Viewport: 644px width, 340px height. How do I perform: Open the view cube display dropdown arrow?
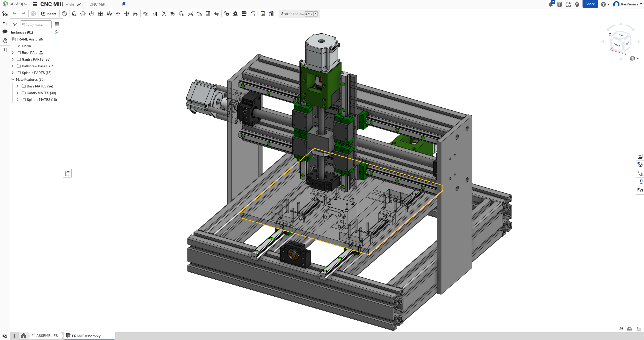pyautogui.click(x=638, y=59)
